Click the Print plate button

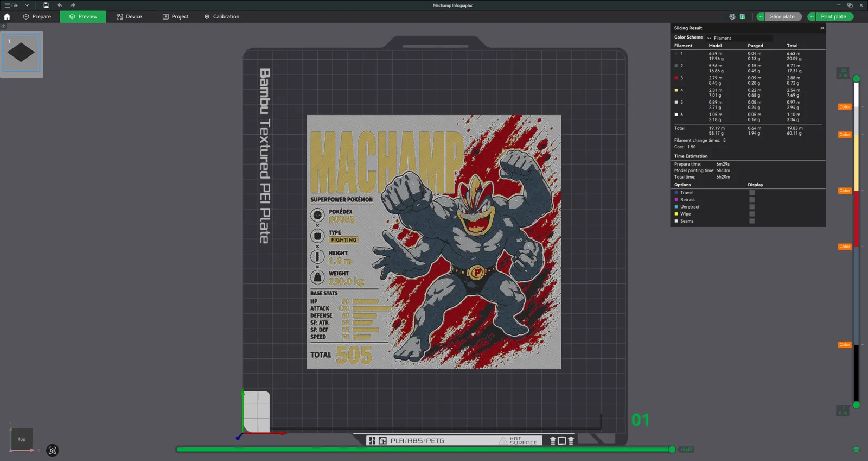click(x=834, y=17)
